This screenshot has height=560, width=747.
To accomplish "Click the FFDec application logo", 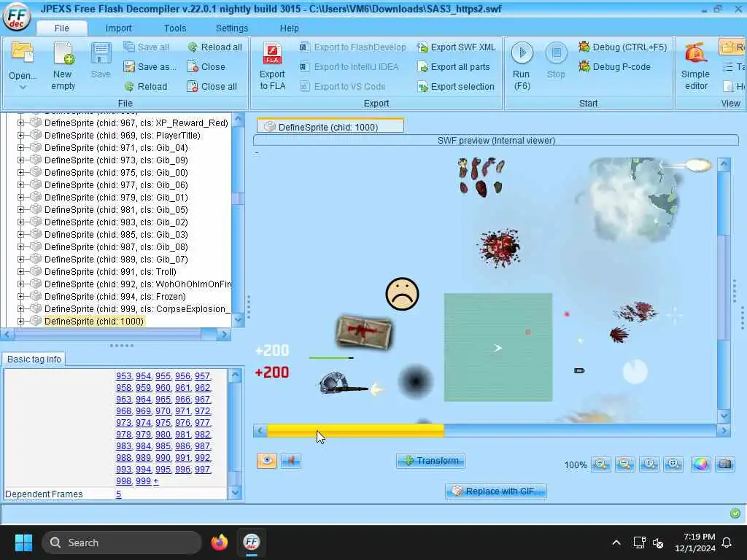I will [x=17, y=17].
